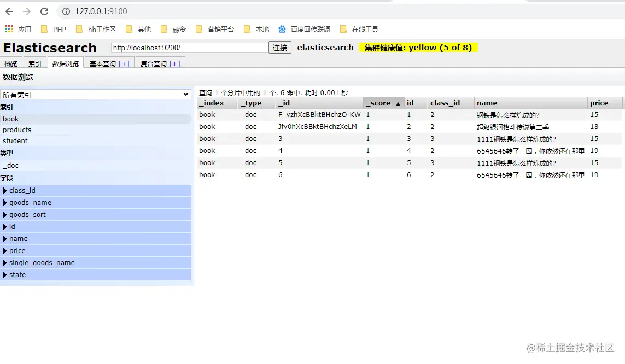
Task: Add a new compound query with [+]
Action: click(174, 64)
